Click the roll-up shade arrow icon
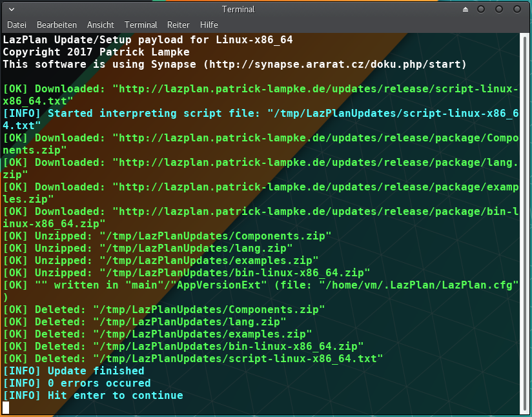 coord(466,9)
